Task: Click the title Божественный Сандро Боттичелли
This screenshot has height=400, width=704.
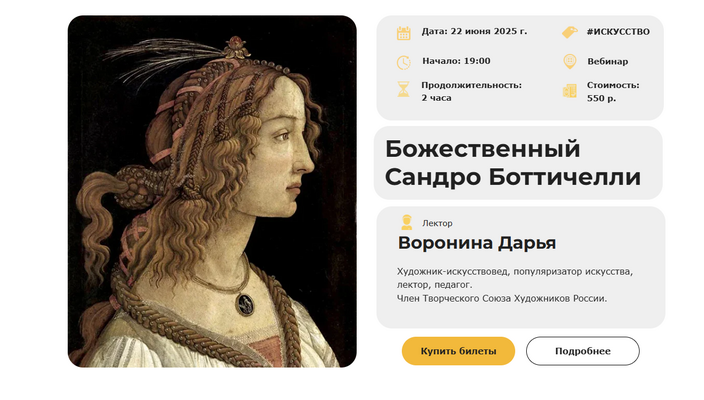Action: tap(512, 163)
